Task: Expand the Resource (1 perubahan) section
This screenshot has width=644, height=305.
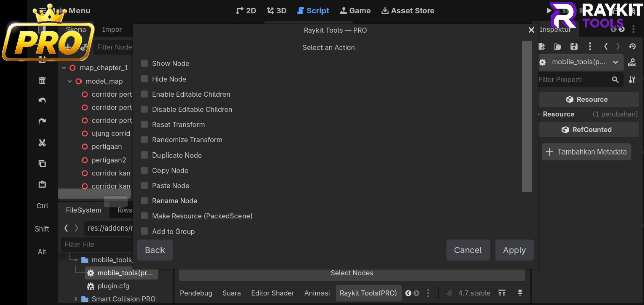Action: (x=540, y=114)
